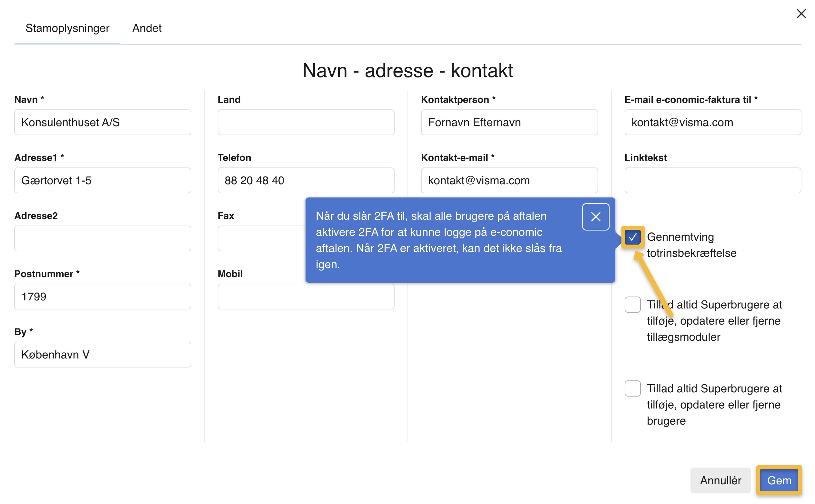Image resolution: width=815 pixels, height=504 pixels.
Task: Focus the Land input field
Action: pyautogui.click(x=306, y=122)
